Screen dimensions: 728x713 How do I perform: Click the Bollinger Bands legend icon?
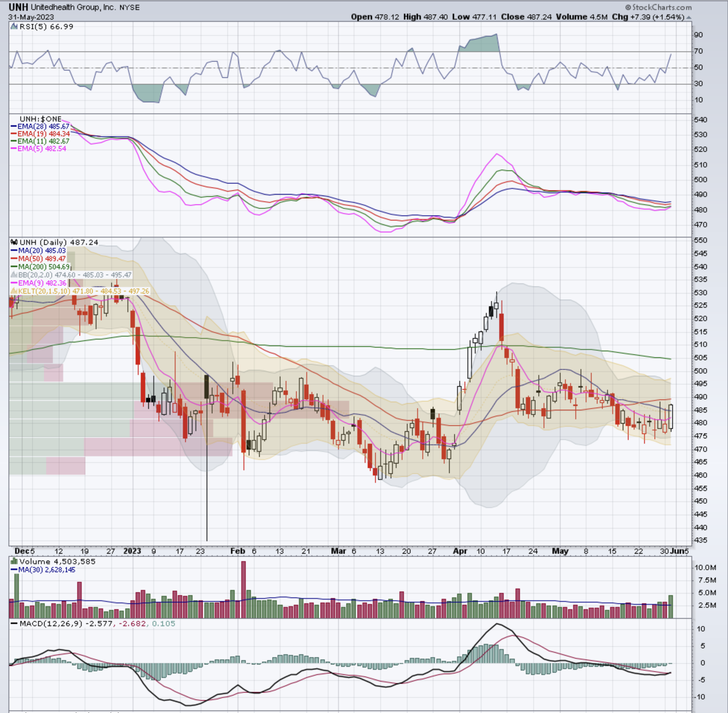14,275
